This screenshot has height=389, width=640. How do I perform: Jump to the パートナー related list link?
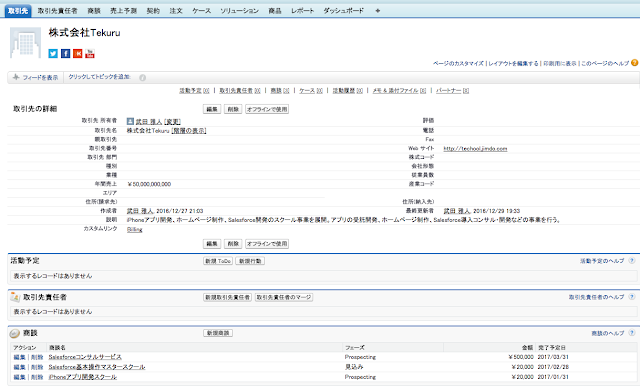tap(452, 91)
